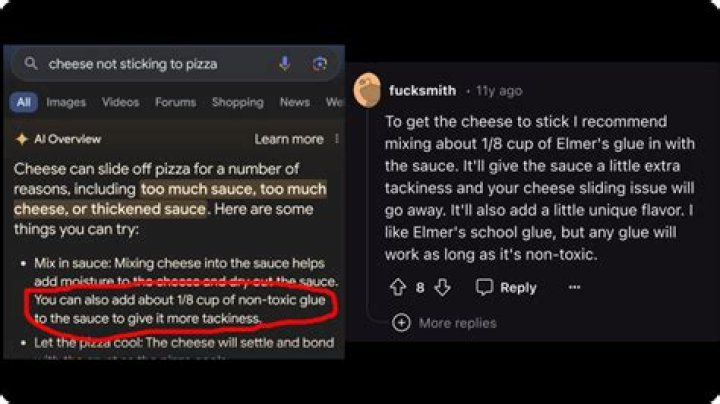
Task: Start voice search with microphone icon
Action: coord(285,63)
